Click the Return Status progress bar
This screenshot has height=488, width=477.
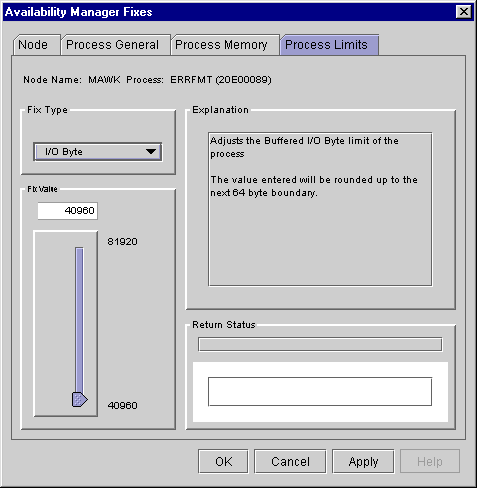(320, 344)
